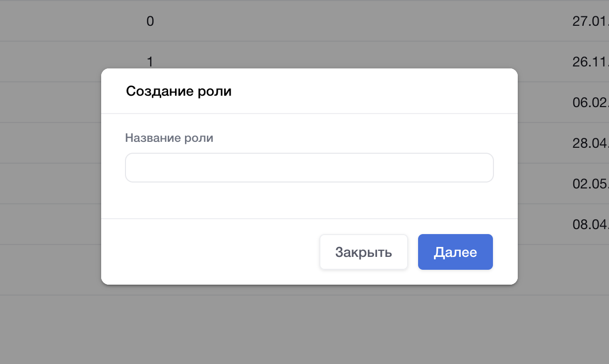Click the 'Название роли' text input field
This screenshot has height=364, width=609.
tap(309, 168)
